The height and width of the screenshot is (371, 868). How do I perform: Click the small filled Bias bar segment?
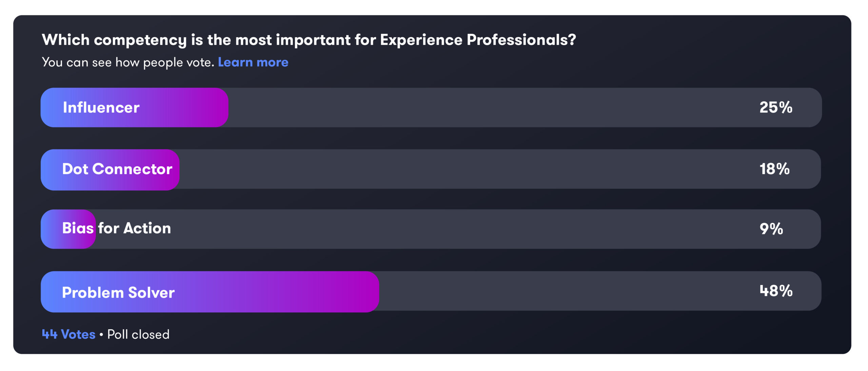68,229
